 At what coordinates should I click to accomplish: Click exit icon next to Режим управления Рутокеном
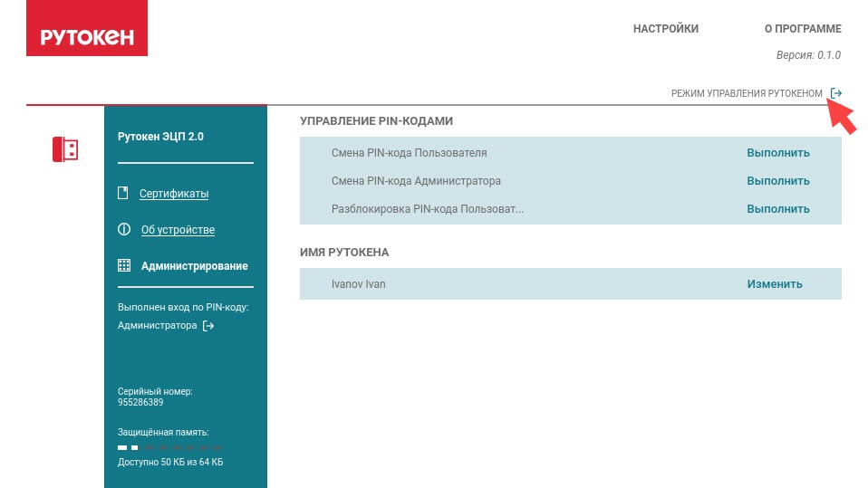click(836, 93)
